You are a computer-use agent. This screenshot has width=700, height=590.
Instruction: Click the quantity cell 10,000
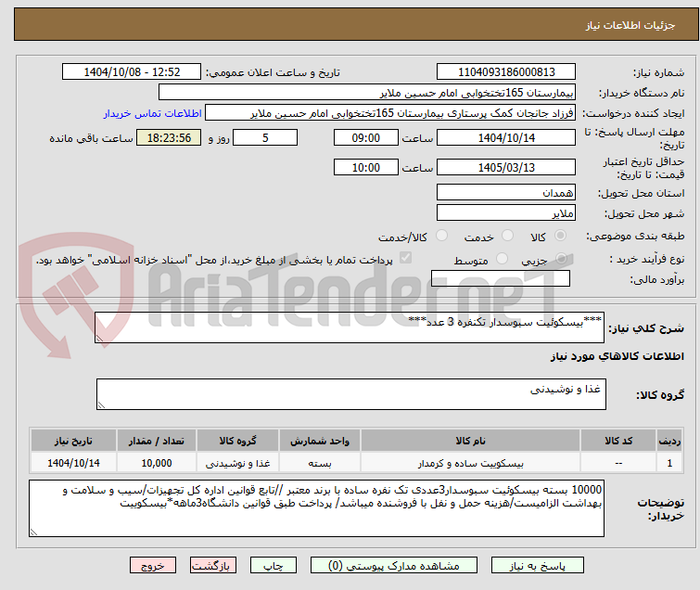157,463
